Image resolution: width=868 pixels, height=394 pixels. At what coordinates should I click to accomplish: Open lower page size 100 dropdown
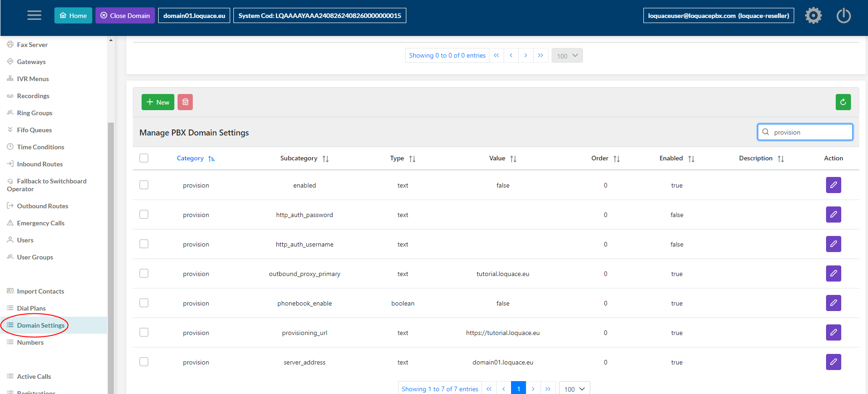tap(574, 388)
